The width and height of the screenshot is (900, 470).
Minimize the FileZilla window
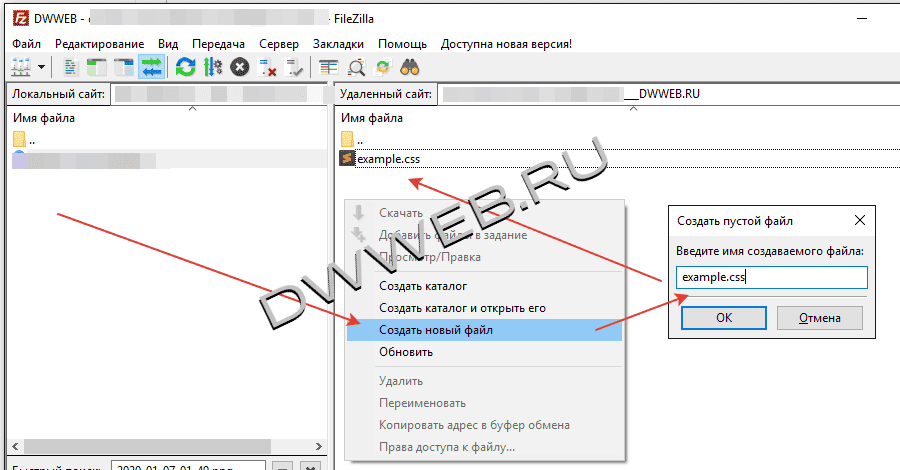coord(862,19)
